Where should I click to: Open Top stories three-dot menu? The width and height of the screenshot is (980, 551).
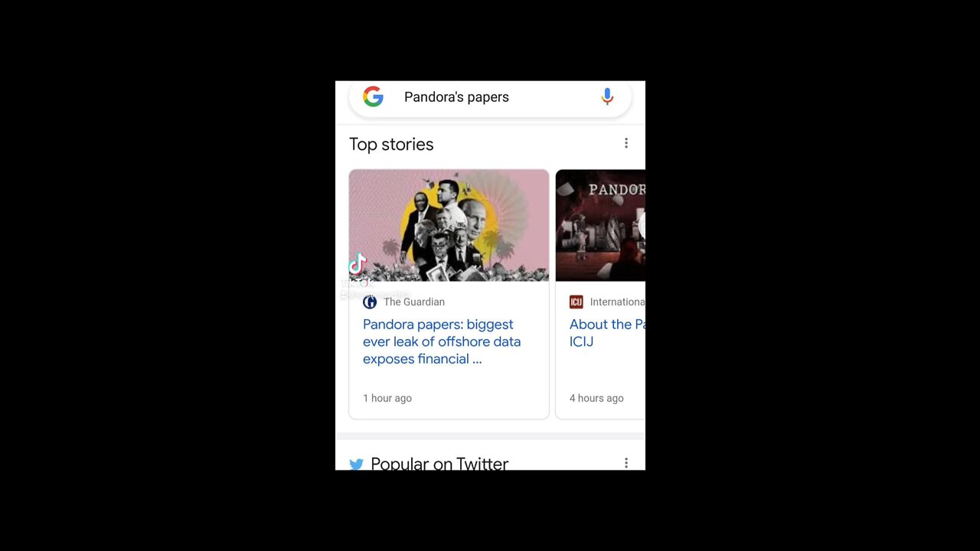626,143
